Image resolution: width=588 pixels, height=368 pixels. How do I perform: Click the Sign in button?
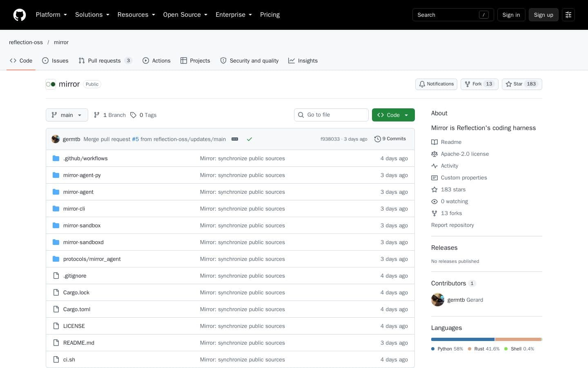pos(511,15)
